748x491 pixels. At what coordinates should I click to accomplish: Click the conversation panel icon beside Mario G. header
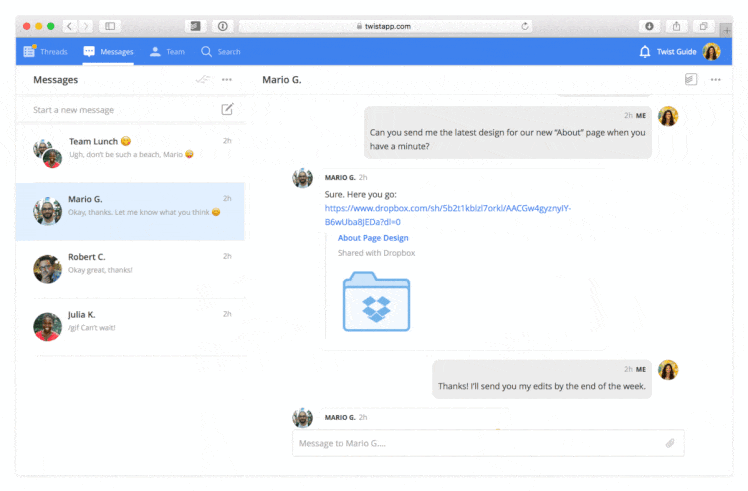pyautogui.click(x=691, y=79)
